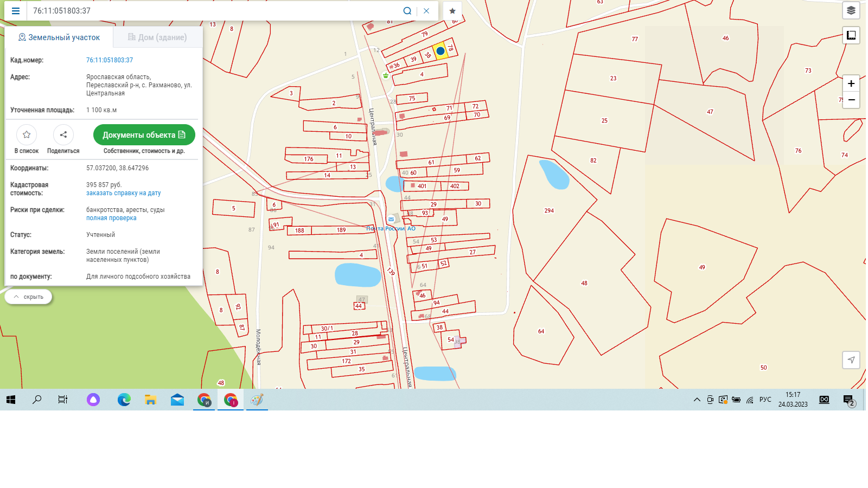
Task: Clear the cadastral number search
Action: pyautogui.click(x=426, y=11)
